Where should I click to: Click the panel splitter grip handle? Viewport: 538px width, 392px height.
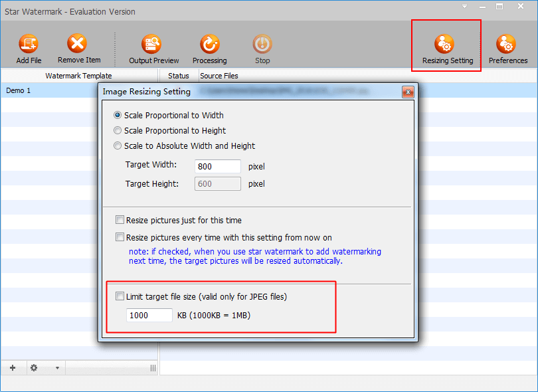pos(153,368)
